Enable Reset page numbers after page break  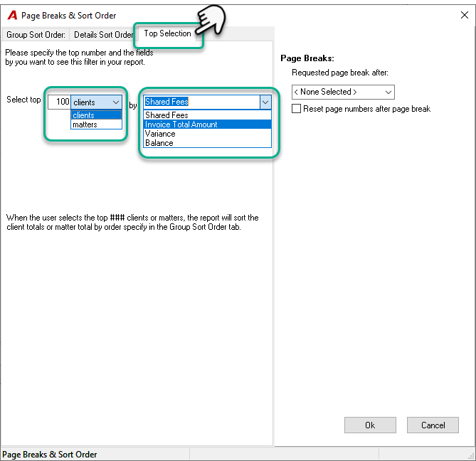click(x=296, y=109)
